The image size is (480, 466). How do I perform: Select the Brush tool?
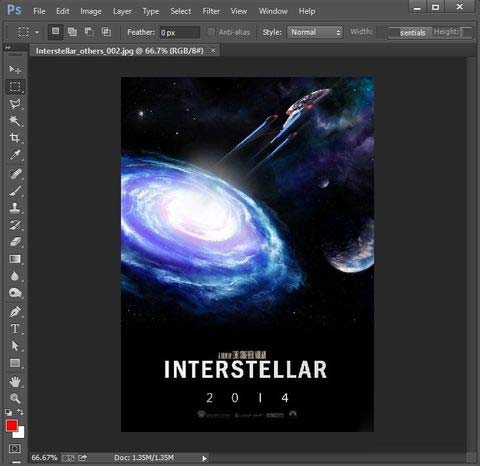15,191
